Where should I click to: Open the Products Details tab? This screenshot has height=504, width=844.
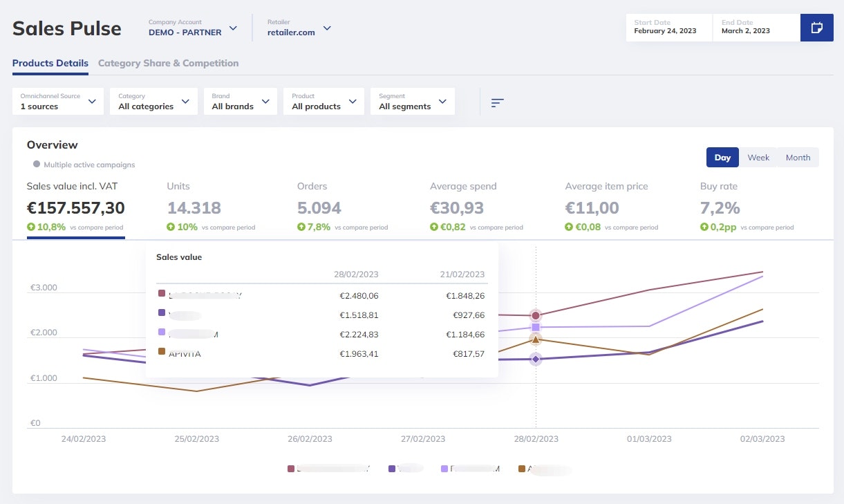pyautogui.click(x=50, y=63)
